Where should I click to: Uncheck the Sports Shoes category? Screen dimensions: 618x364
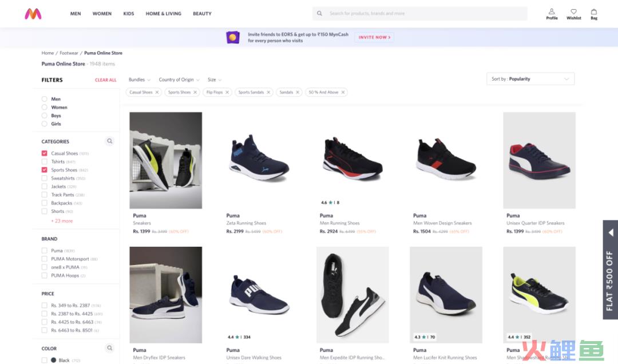(45, 170)
